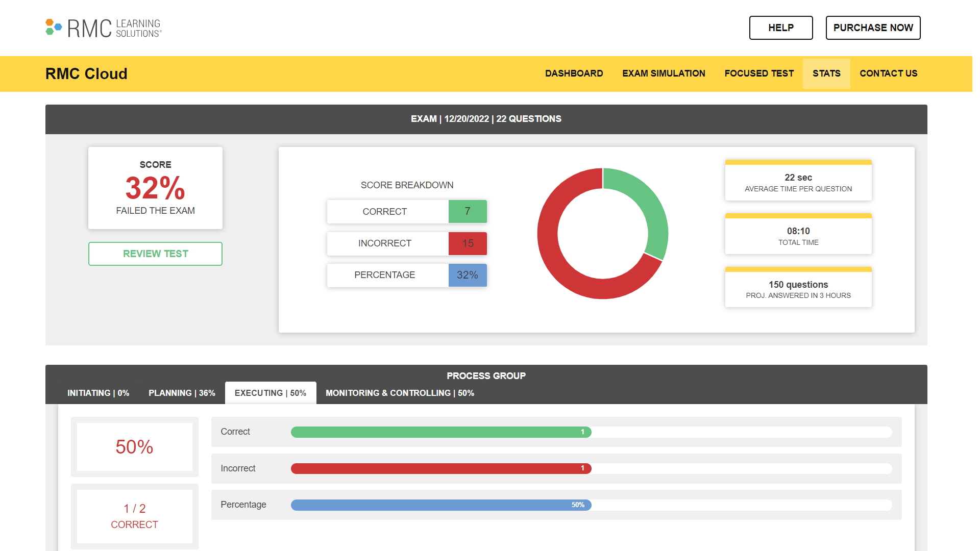Image resolution: width=980 pixels, height=551 pixels.
Task: Click the large 32% score text
Action: 155,188
